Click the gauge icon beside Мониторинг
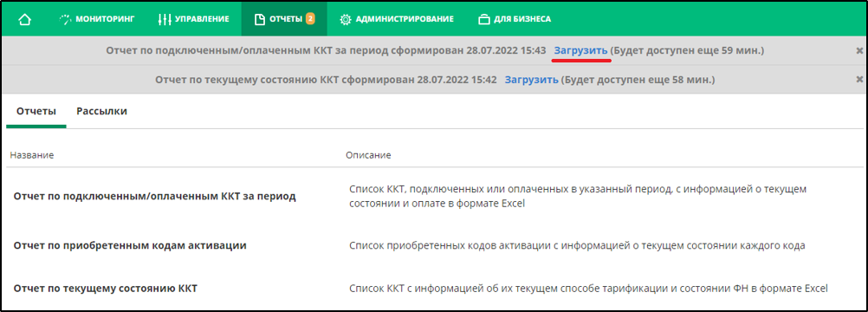Image resolution: width=868 pixels, height=312 pixels. point(65,19)
